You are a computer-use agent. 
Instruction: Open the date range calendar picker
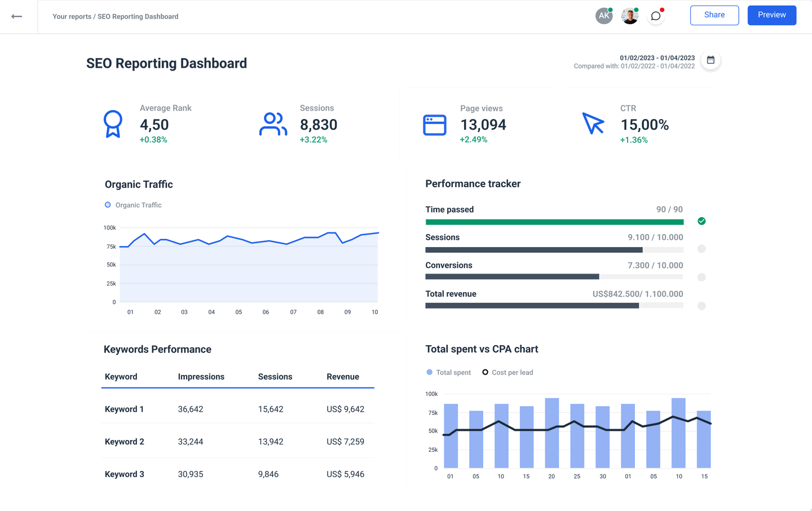tap(710, 60)
